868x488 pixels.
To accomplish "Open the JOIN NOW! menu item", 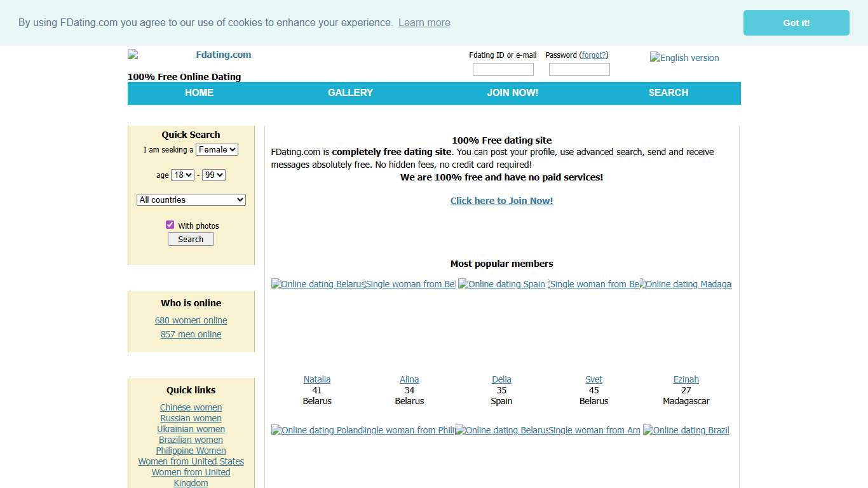I will coord(512,93).
